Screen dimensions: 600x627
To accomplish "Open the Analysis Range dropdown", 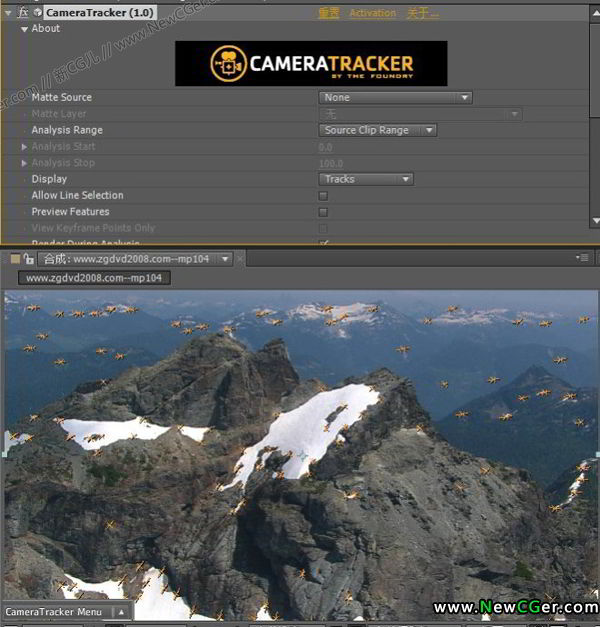I will (378, 130).
